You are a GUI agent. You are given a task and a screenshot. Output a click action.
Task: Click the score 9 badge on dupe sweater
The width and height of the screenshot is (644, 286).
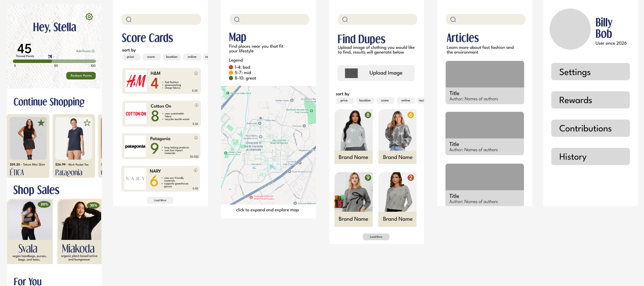(x=368, y=178)
